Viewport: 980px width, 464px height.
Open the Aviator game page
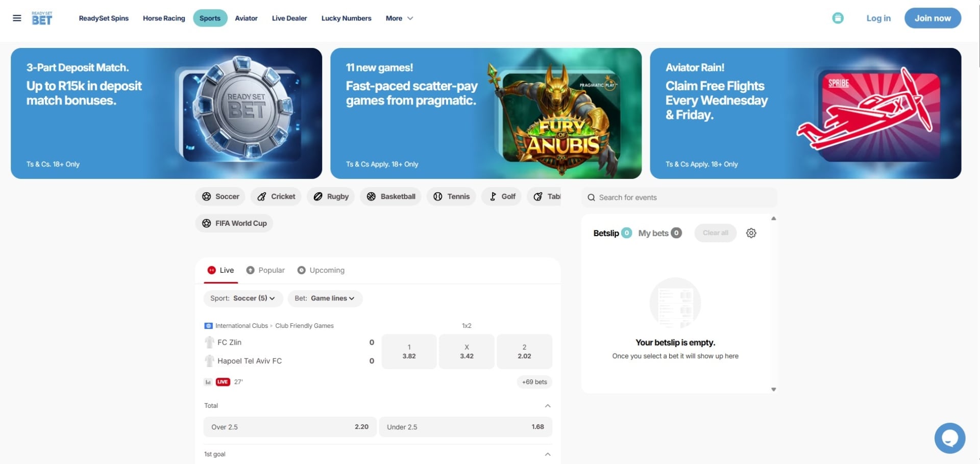[246, 18]
